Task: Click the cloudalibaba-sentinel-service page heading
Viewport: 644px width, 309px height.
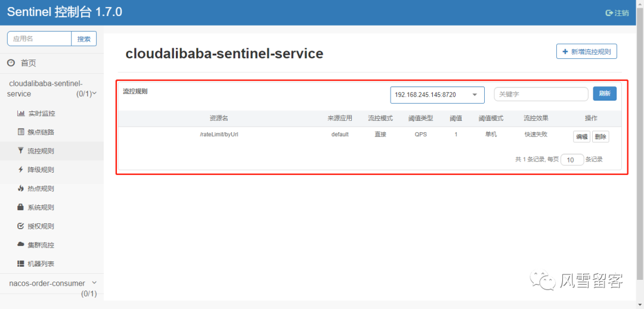Action: [x=224, y=53]
